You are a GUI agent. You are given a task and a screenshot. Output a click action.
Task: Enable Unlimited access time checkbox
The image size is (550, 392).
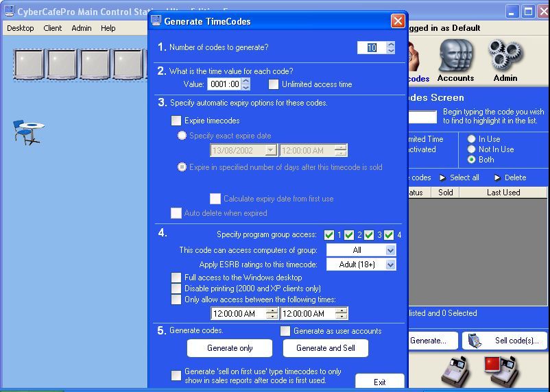274,84
